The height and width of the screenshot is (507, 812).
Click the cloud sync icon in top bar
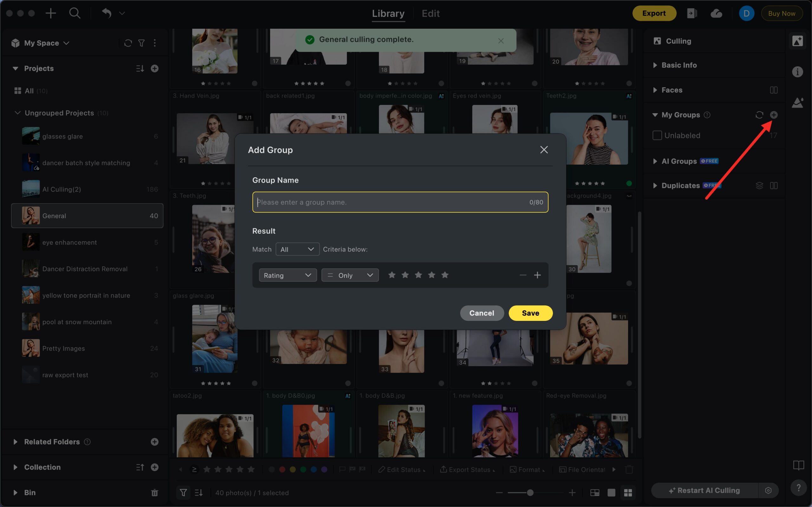tap(716, 13)
